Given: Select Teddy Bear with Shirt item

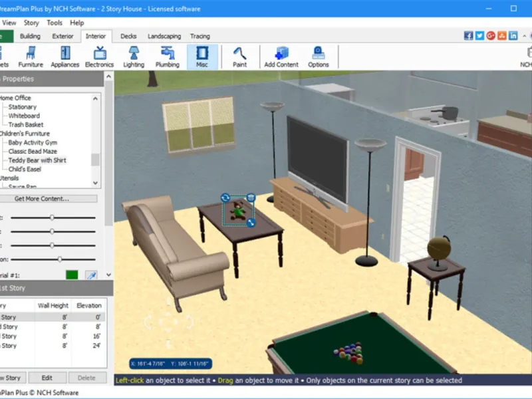Looking at the screenshot, I should pyautogui.click(x=37, y=160).
